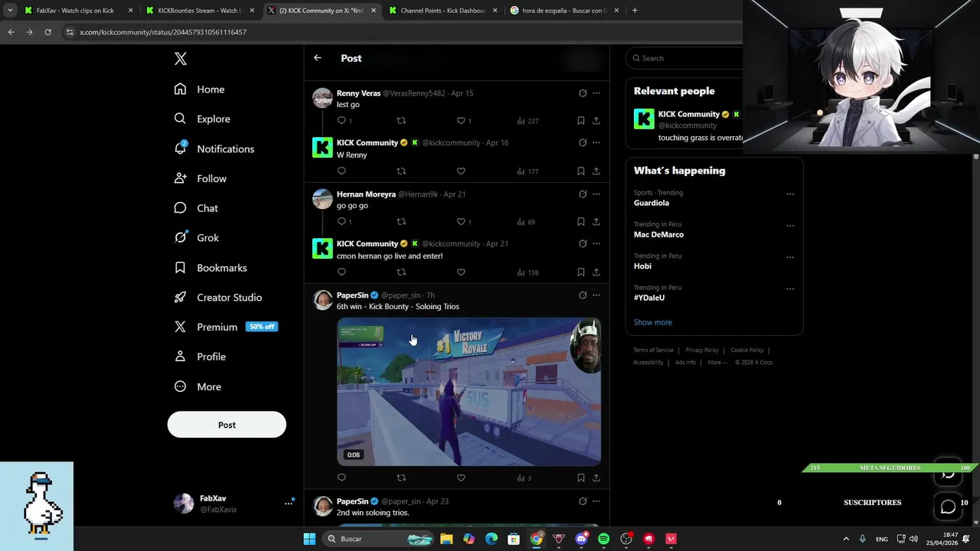The image size is (980, 551).
Task: Switch to the FabXav Kick clips tab
Action: [78, 11]
